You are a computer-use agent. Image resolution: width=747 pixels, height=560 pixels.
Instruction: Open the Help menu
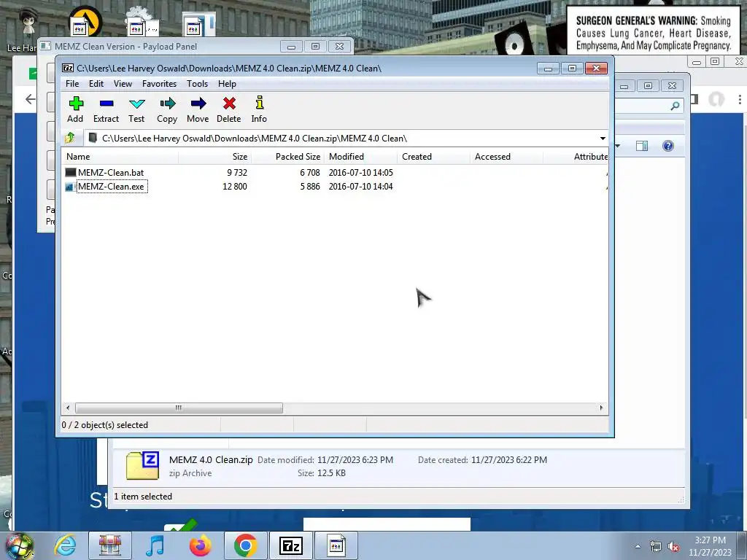point(228,84)
